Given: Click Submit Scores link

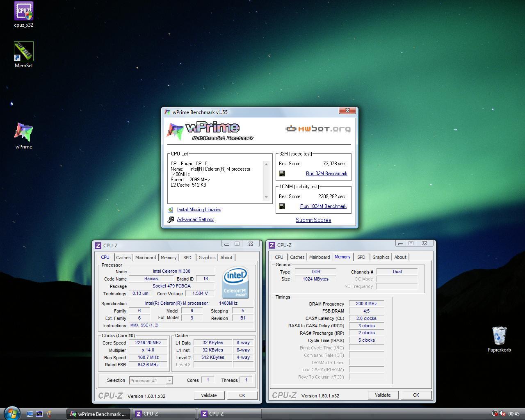Looking at the screenshot, I should 313,220.
